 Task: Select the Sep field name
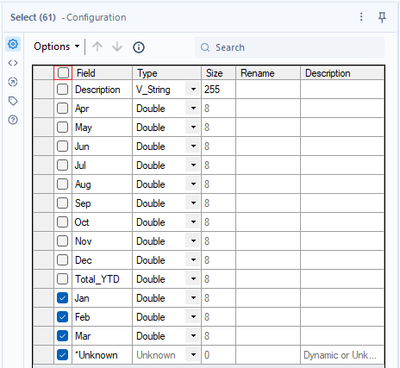[x=83, y=203]
